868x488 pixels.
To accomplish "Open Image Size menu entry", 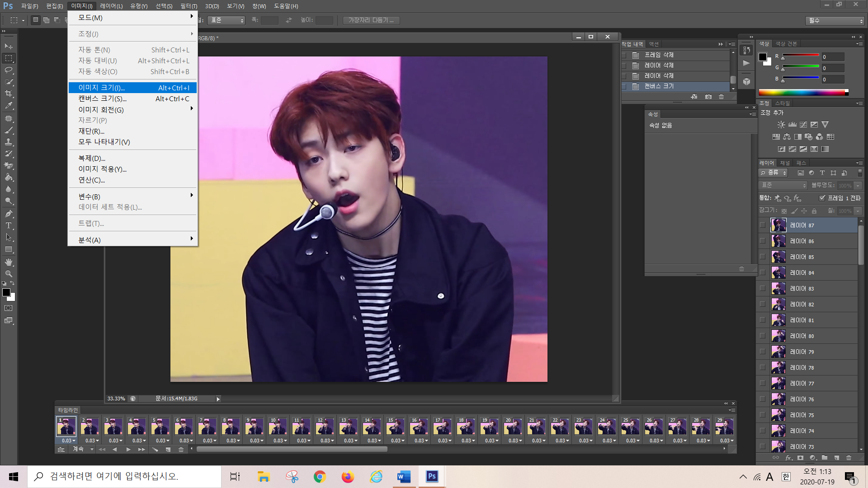I will pyautogui.click(x=101, y=88).
